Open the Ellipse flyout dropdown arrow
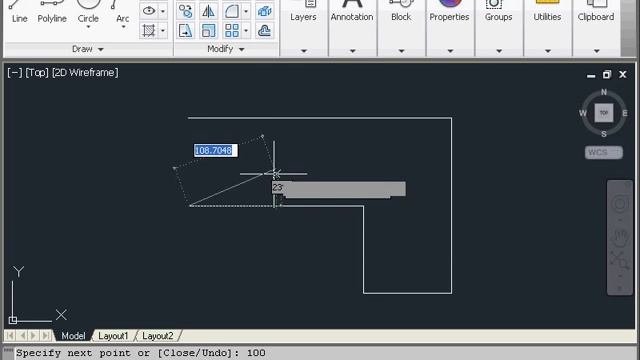The width and height of the screenshot is (640, 360). tap(163, 11)
